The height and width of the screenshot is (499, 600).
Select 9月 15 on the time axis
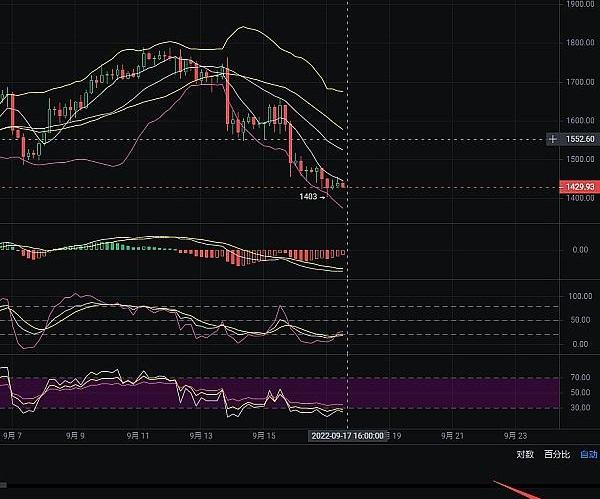pos(264,436)
